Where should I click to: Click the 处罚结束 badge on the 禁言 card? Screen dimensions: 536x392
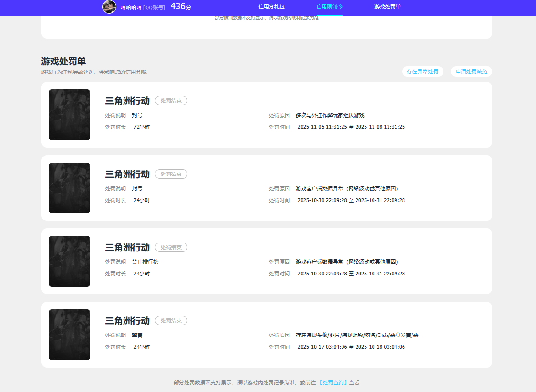[x=171, y=321]
